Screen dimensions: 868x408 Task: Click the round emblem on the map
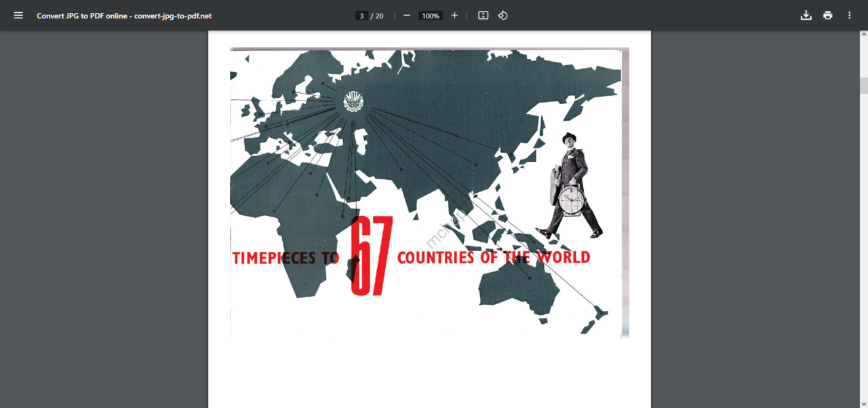click(353, 103)
